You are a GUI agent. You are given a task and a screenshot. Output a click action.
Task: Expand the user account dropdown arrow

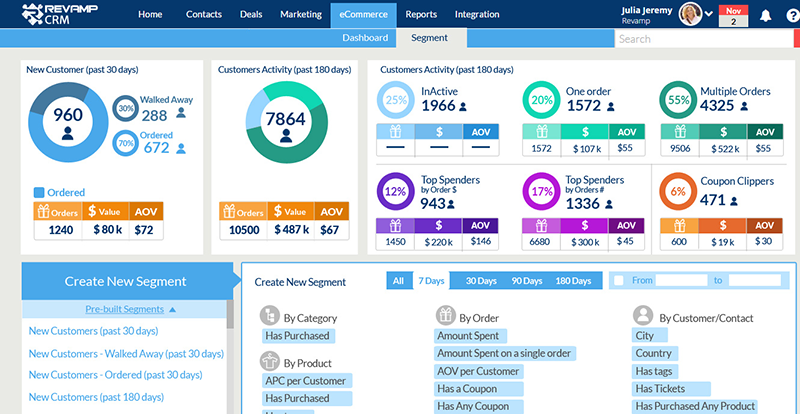708,15
